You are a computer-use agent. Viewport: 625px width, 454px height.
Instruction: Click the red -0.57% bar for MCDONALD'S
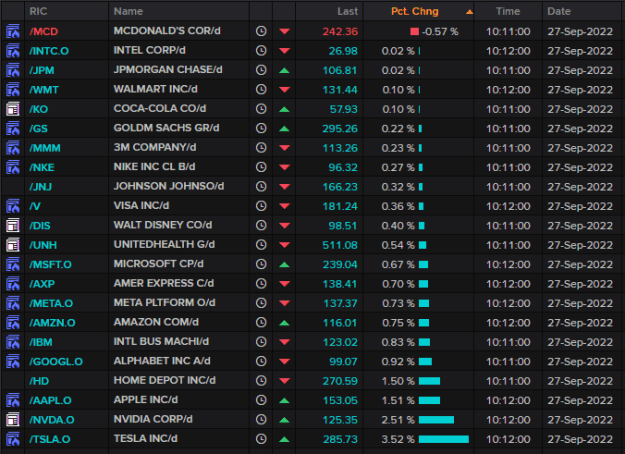click(415, 31)
